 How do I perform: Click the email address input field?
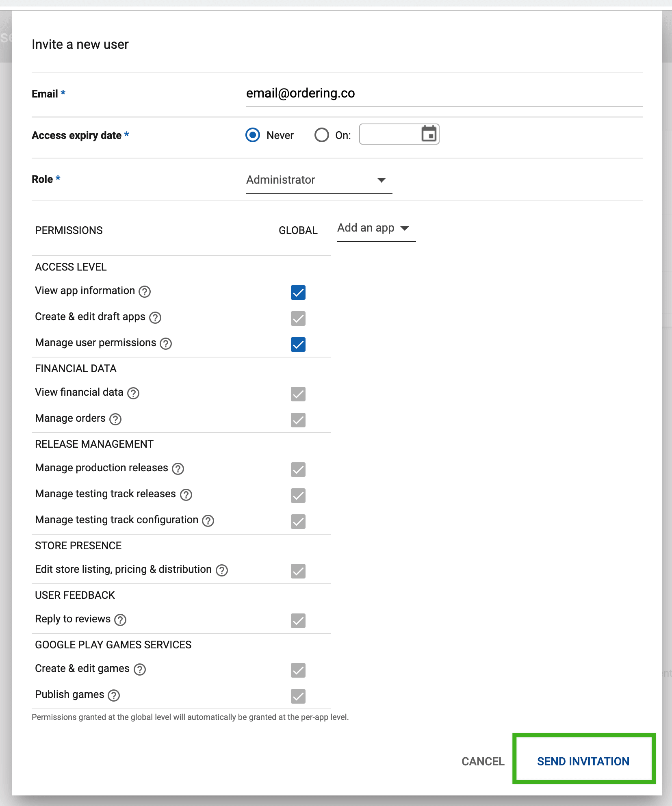pos(444,94)
